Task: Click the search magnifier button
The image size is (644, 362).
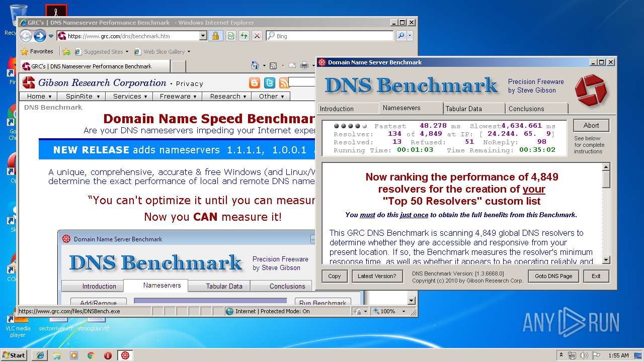Action: pos(401,36)
